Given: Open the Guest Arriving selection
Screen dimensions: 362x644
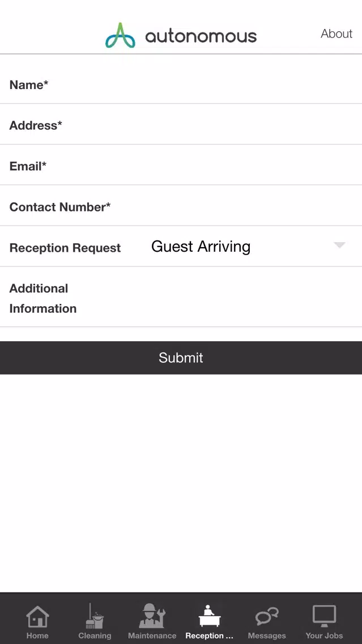Looking at the screenshot, I should click(201, 247).
